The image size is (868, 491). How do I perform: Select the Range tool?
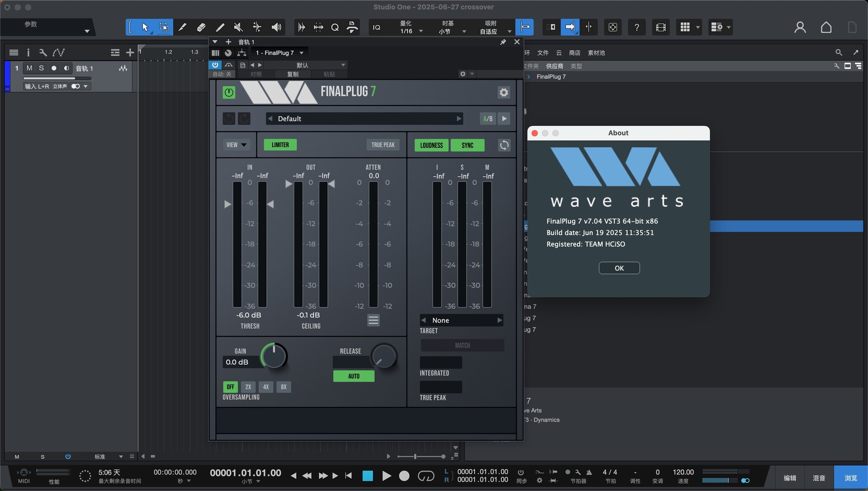[x=164, y=27]
